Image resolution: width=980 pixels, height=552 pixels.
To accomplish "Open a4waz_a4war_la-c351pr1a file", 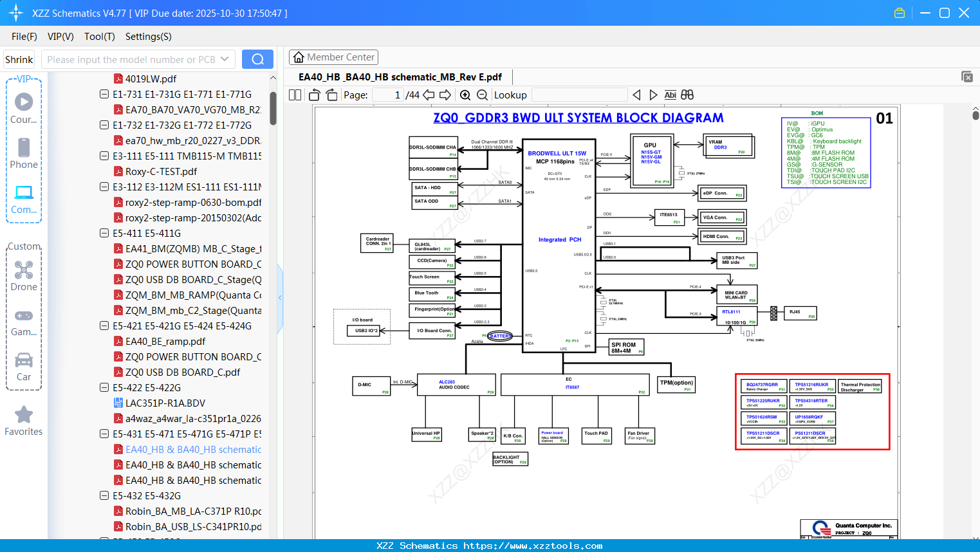I will point(187,419).
